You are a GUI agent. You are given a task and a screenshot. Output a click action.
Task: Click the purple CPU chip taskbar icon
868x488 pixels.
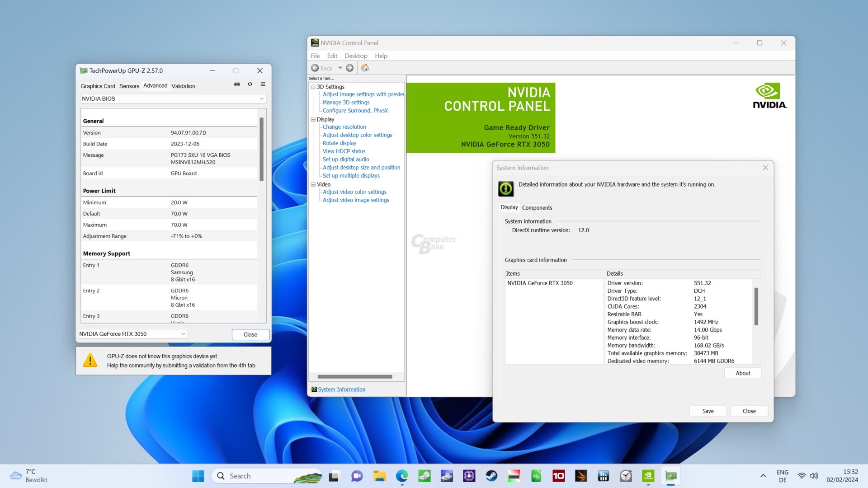469,476
